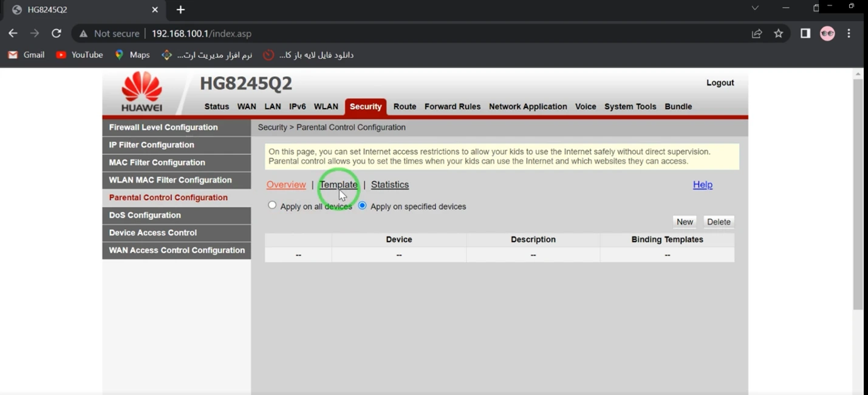Open DoS Configuration

[x=177, y=216]
